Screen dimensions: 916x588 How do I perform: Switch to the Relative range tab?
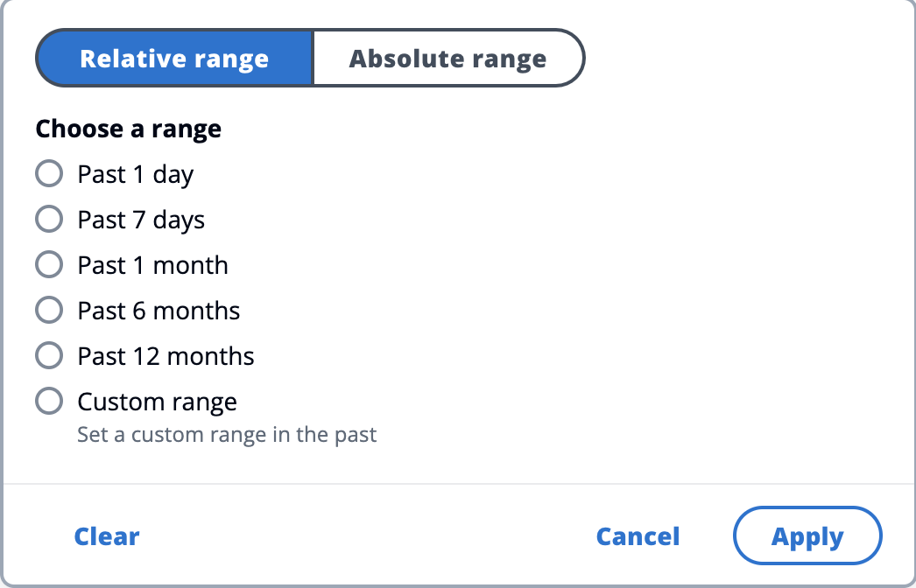tap(174, 59)
